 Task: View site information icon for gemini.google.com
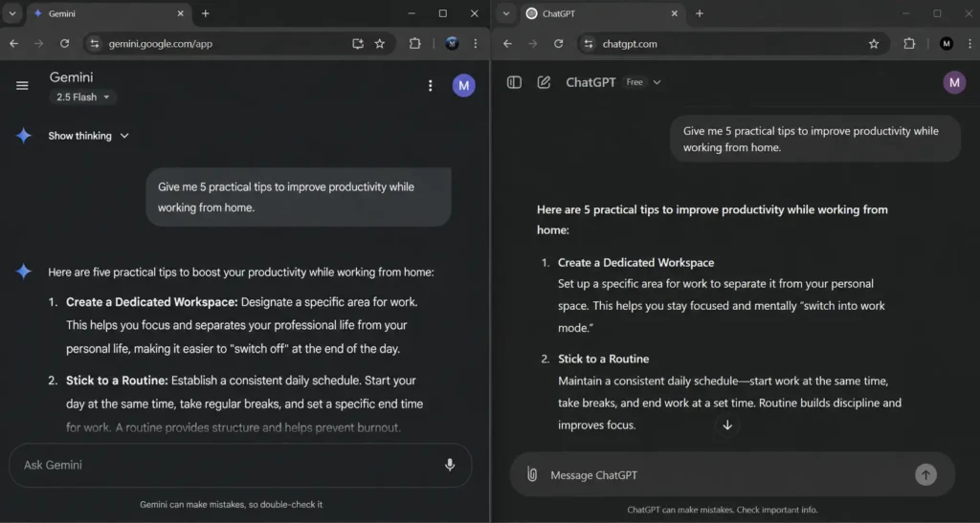95,44
